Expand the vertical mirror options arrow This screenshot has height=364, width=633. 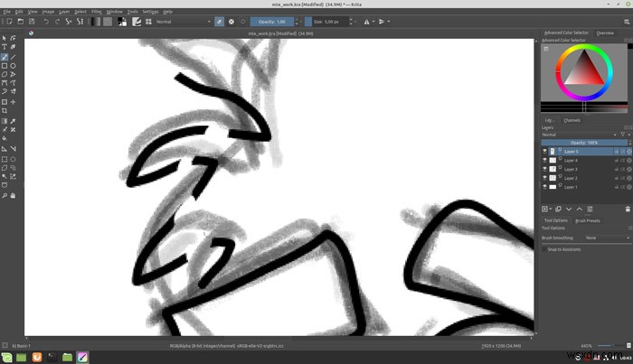click(x=388, y=22)
